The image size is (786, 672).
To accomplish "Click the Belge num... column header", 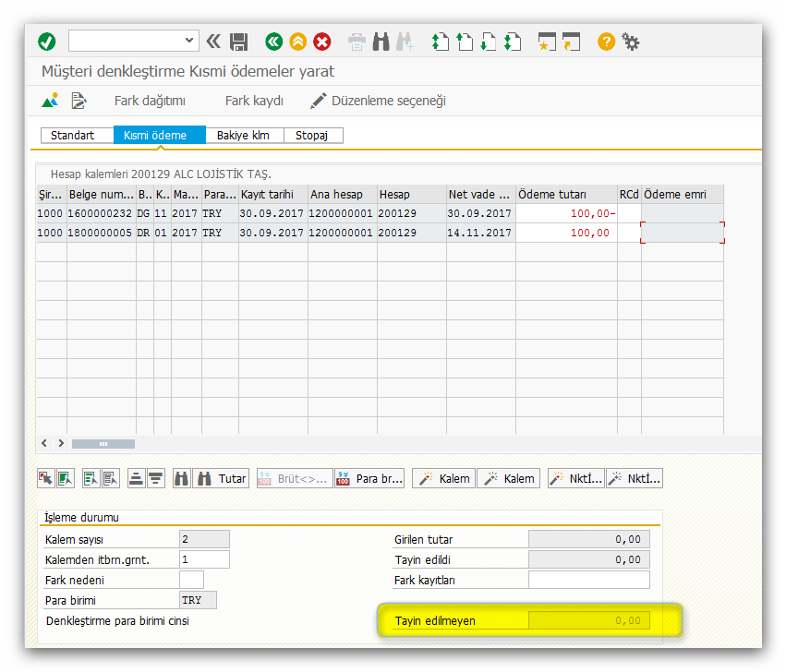I will pos(102,195).
